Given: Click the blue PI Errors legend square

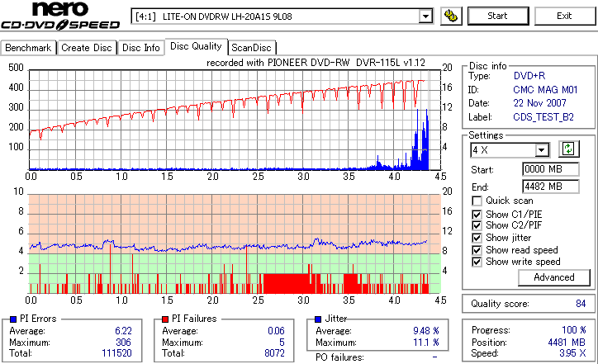Looking at the screenshot, I should coord(13,319).
